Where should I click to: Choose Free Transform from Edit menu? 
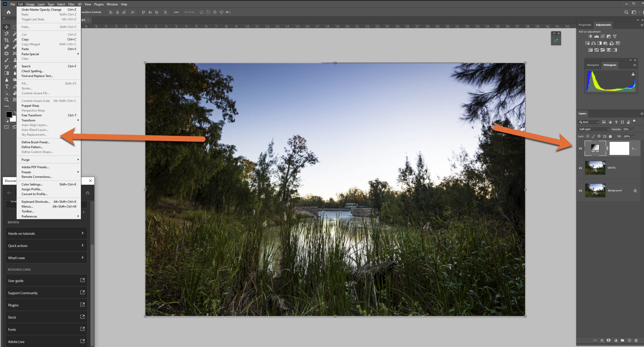click(x=32, y=115)
